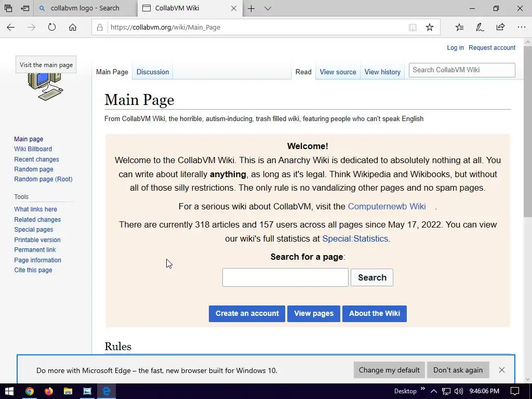Select the CollabVM Wiki browser tab

(x=190, y=8)
